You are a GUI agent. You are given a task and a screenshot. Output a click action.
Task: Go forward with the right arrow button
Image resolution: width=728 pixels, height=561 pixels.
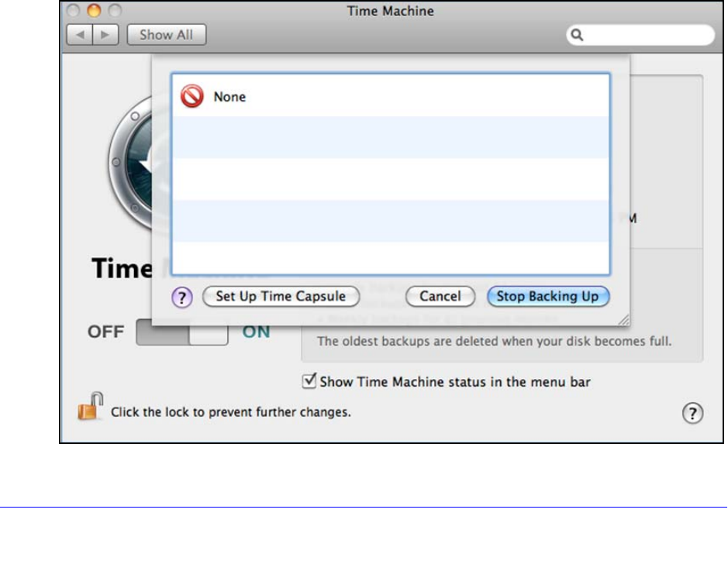point(106,35)
